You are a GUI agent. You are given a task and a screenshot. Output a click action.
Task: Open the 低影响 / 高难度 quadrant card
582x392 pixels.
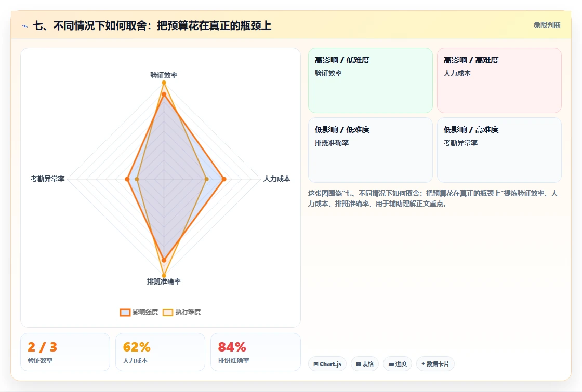[x=499, y=150]
